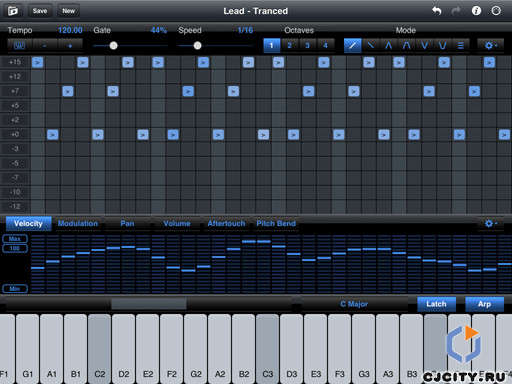Image resolution: width=512 pixels, height=384 pixels.
Task: Click the Save button
Action: (40, 11)
